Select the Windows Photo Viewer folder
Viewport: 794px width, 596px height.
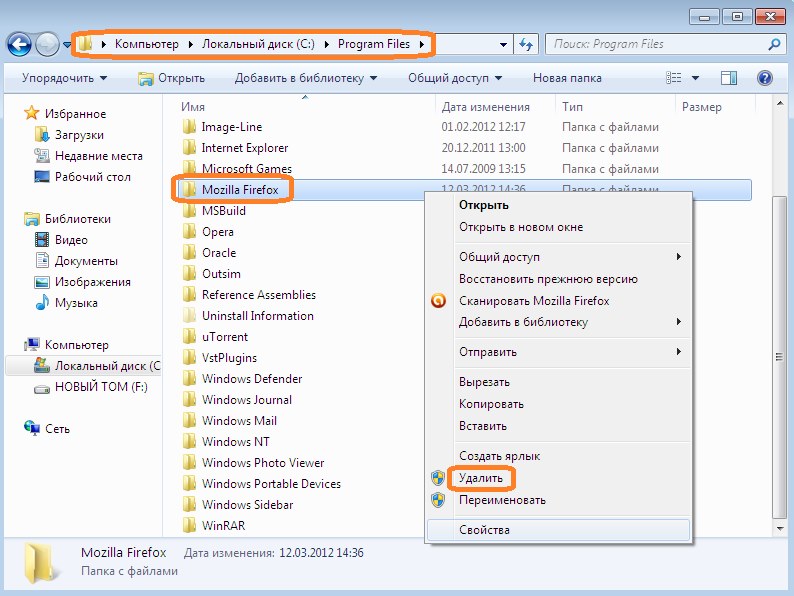[263, 462]
